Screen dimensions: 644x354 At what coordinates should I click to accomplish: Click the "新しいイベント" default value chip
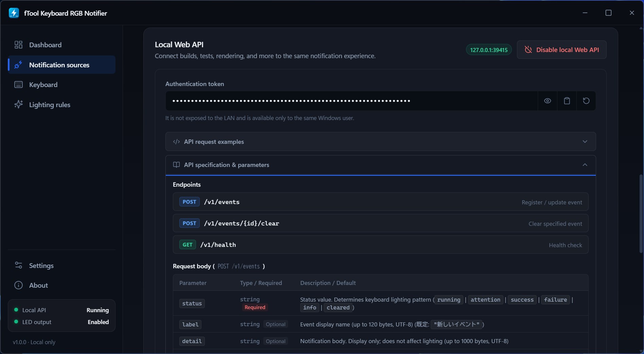pos(457,324)
